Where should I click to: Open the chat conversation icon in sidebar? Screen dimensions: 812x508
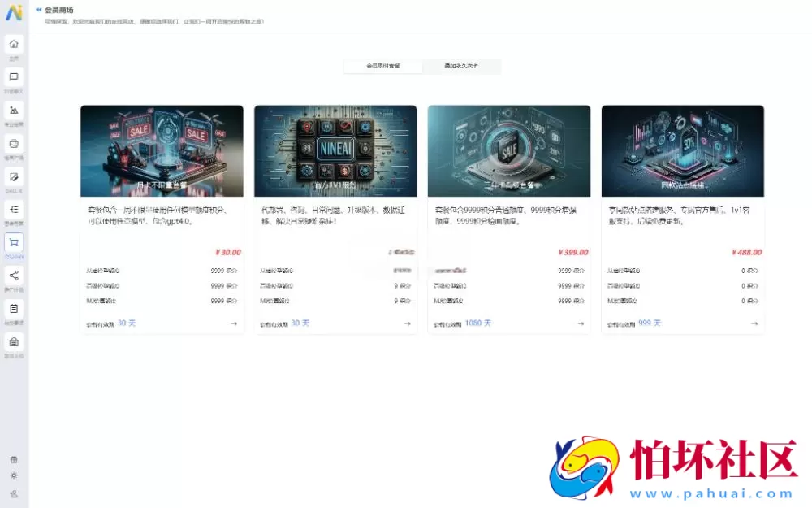[x=14, y=77]
